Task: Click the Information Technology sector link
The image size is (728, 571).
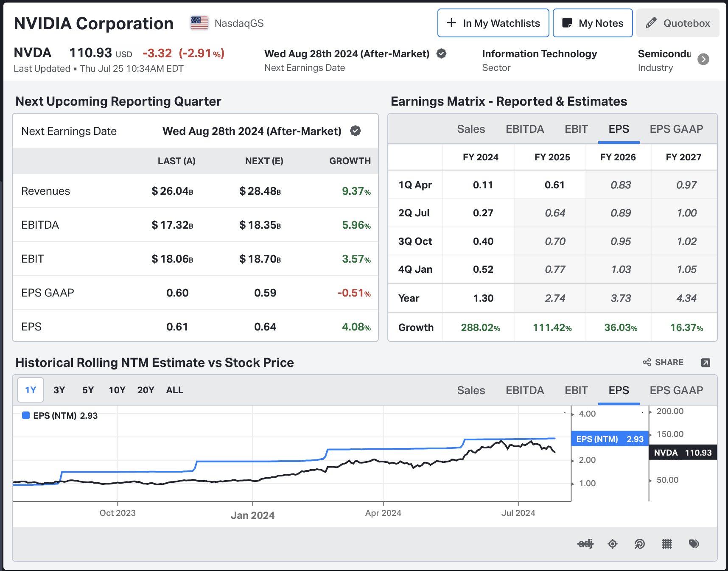Action: pyautogui.click(x=540, y=54)
